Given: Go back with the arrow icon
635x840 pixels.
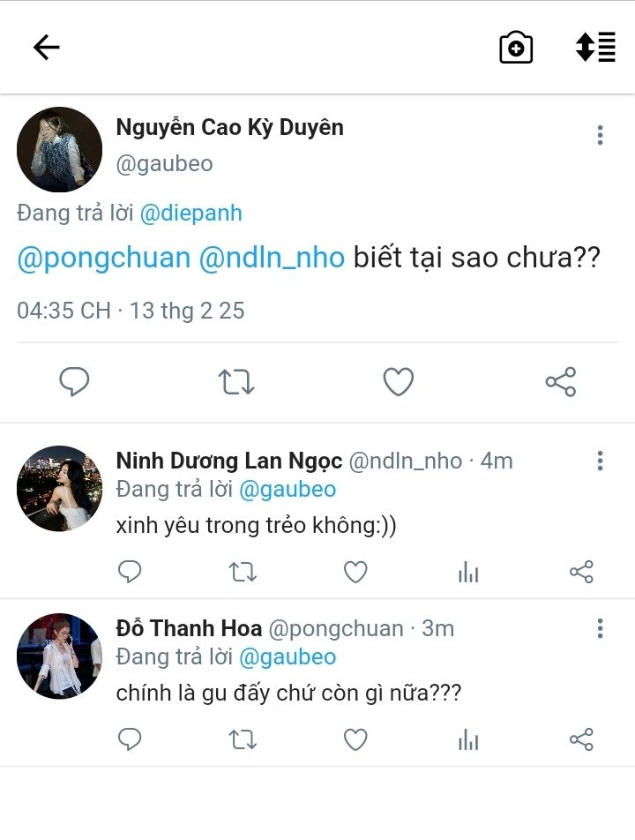Looking at the screenshot, I should click(x=46, y=48).
